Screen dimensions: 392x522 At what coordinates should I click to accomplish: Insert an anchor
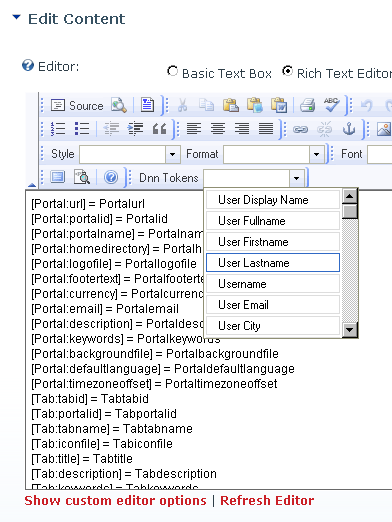349,129
